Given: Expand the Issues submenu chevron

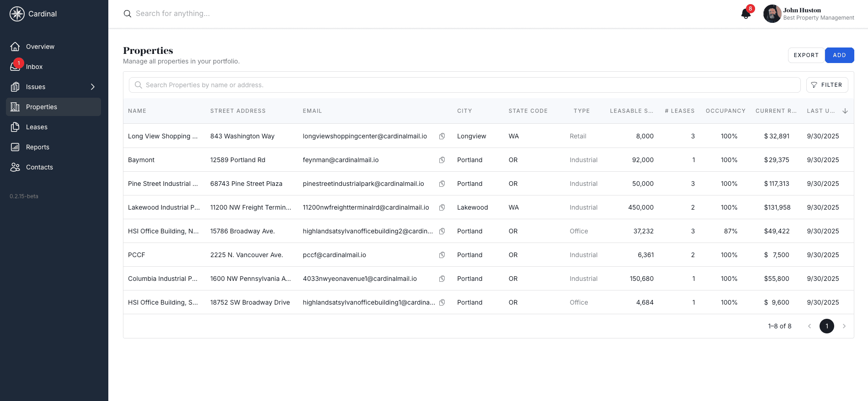Looking at the screenshot, I should [x=93, y=87].
